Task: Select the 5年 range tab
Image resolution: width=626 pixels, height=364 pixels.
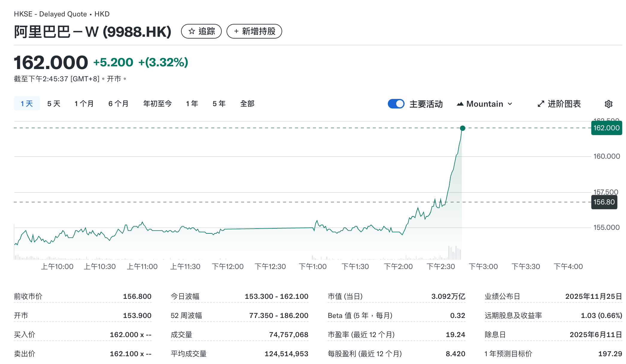Action: (x=218, y=103)
